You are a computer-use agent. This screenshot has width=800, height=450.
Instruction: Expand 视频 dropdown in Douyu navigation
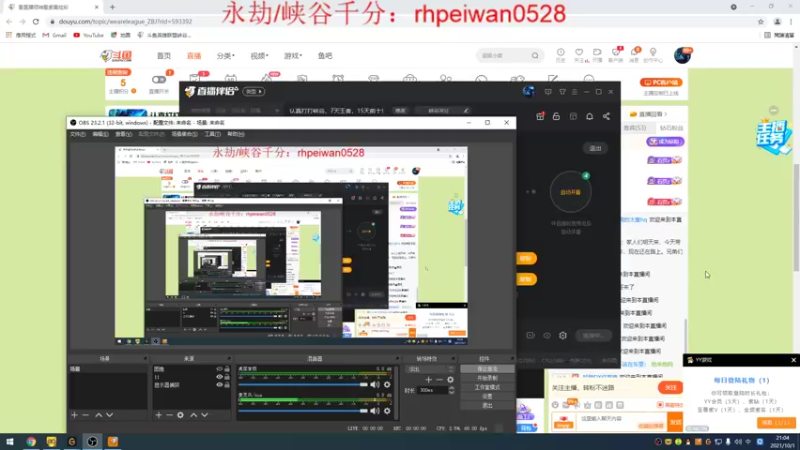tap(259, 56)
